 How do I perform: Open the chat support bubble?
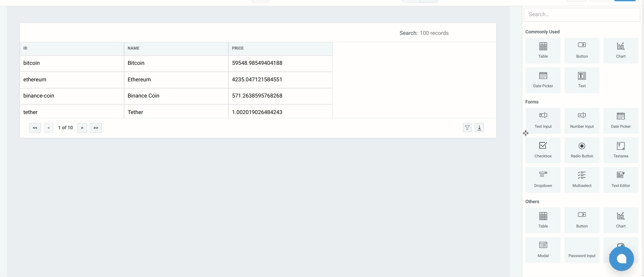[621, 259]
